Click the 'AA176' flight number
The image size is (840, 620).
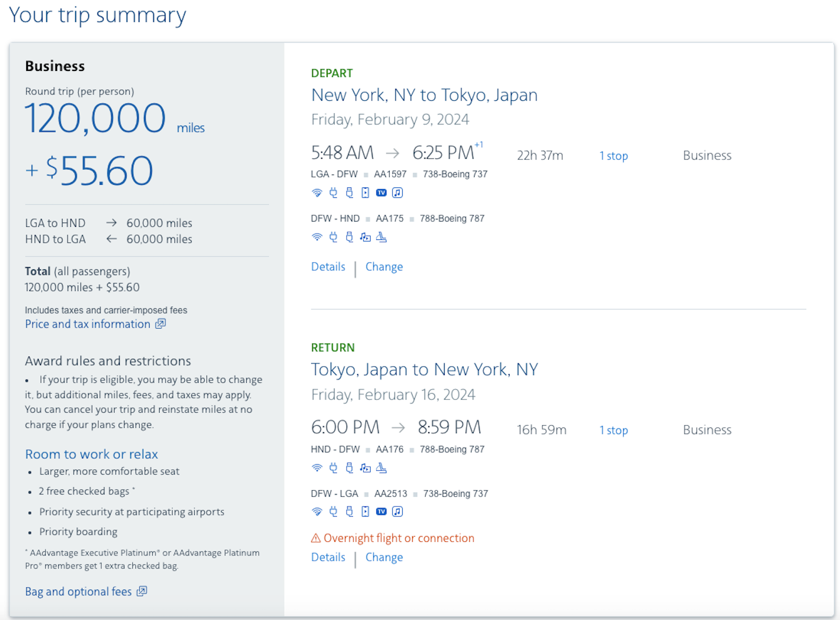click(x=390, y=449)
